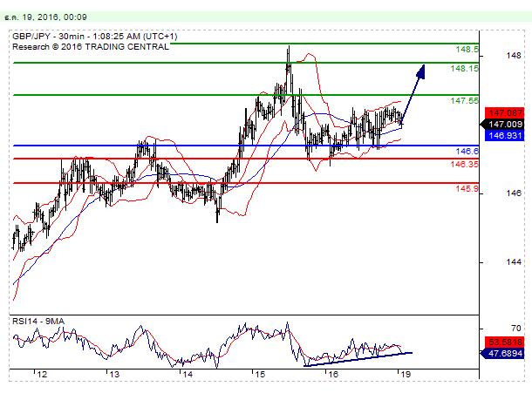Click the 146 price axis value

coord(514,193)
